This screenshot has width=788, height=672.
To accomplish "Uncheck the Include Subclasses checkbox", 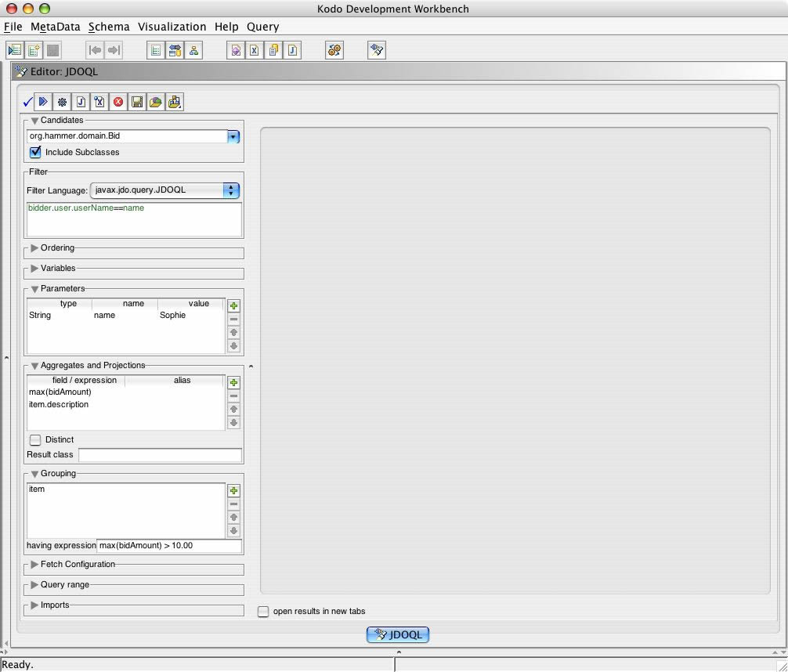I will [35, 152].
